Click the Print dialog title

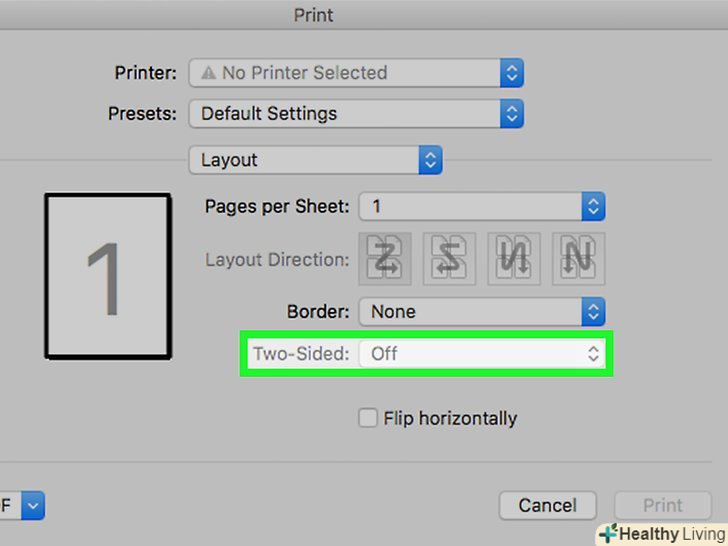pyautogui.click(x=313, y=15)
